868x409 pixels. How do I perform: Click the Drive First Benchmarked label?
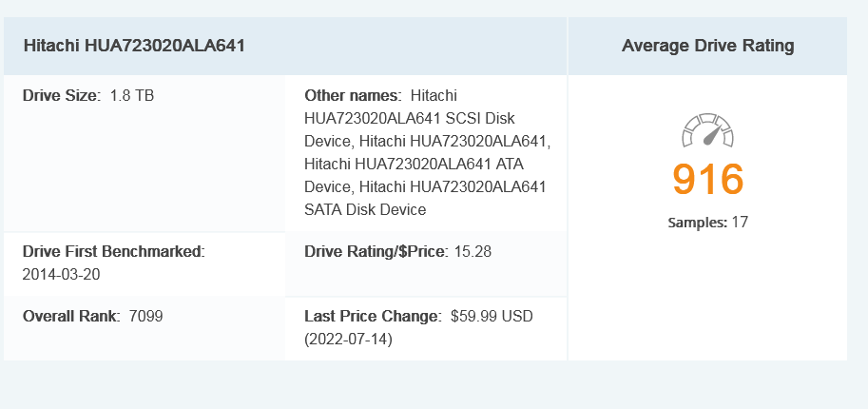[x=114, y=252]
